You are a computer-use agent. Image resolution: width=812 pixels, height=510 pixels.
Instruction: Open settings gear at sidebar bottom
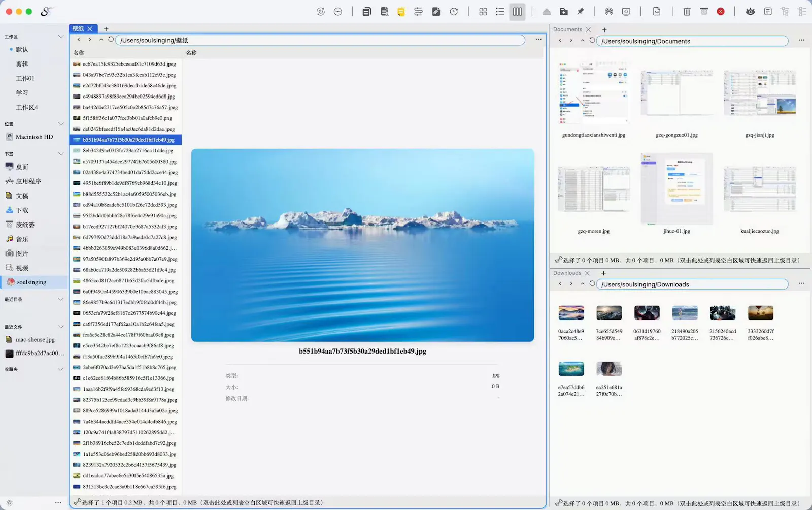pos(9,502)
